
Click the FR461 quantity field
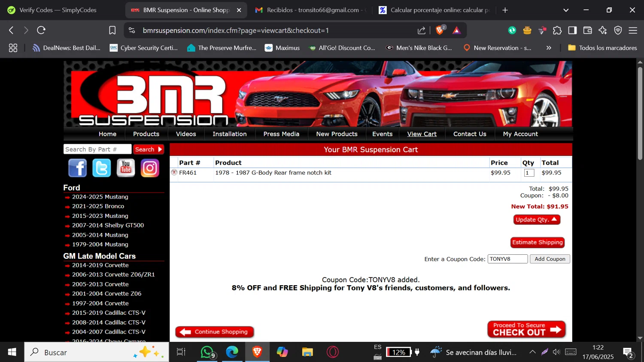[x=529, y=173]
